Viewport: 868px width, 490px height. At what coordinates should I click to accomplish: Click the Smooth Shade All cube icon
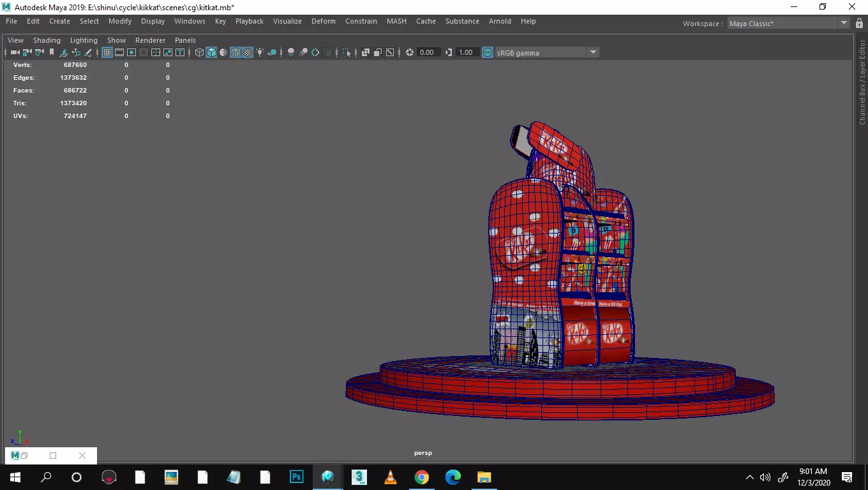pos(211,52)
